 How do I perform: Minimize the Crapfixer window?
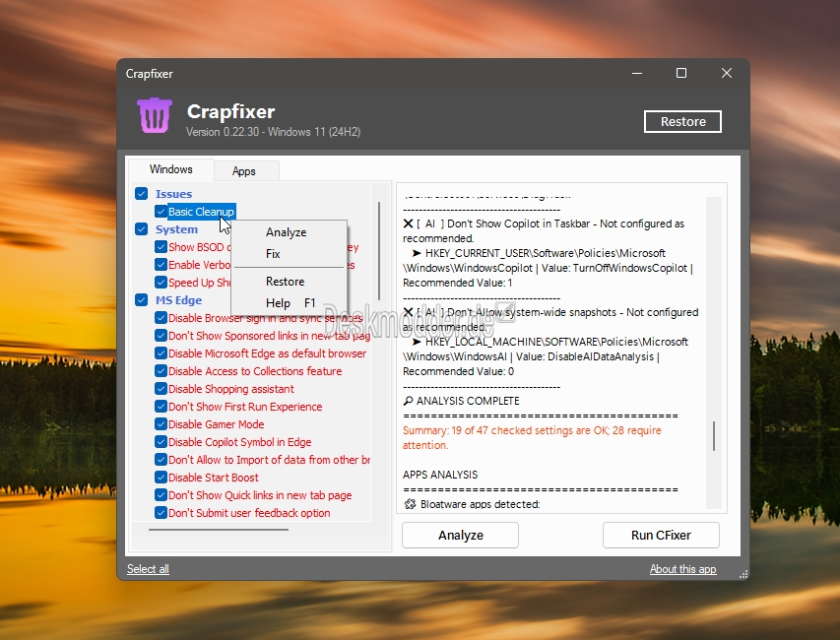click(637, 74)
